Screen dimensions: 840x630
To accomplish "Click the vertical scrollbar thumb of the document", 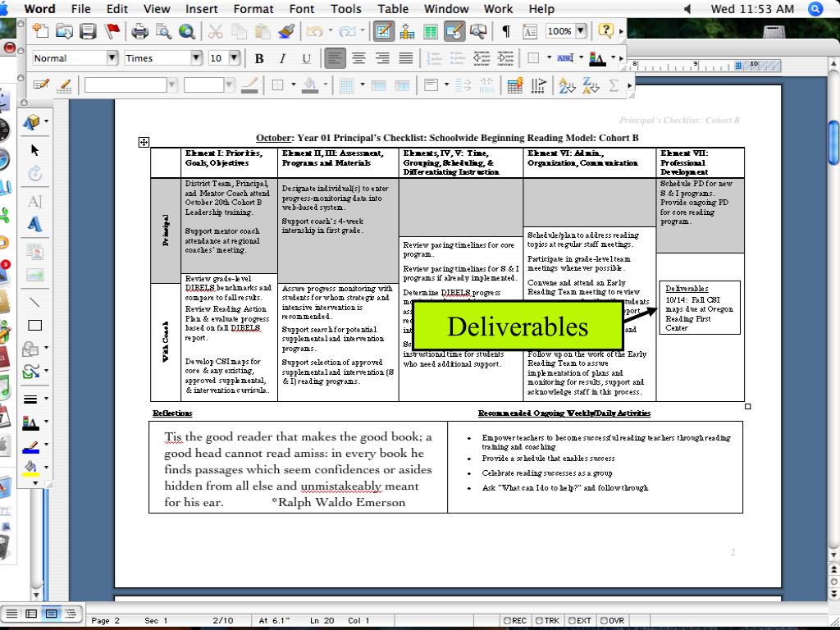I will pyautogui.click(x=833, y=141).
